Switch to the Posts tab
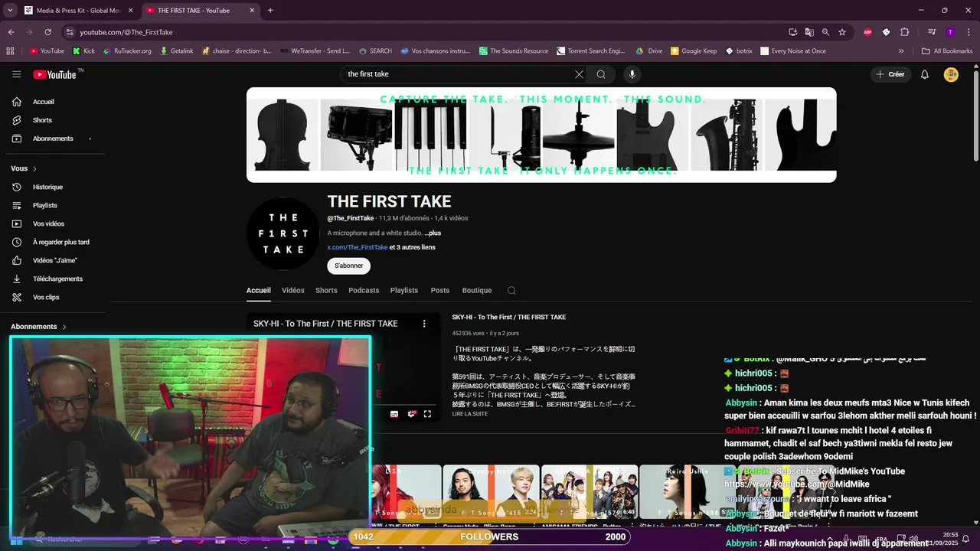The height and width of the screenshot is (551, 980). click(x=440, y=291)
